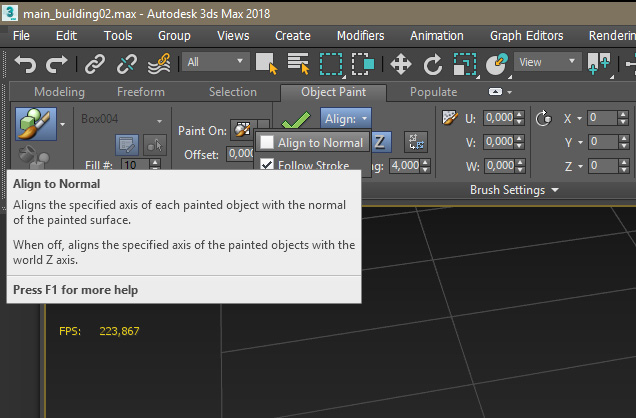
Task: Open the Paint Objects mode flyout arrow
Action: click(x=62, y=124)
